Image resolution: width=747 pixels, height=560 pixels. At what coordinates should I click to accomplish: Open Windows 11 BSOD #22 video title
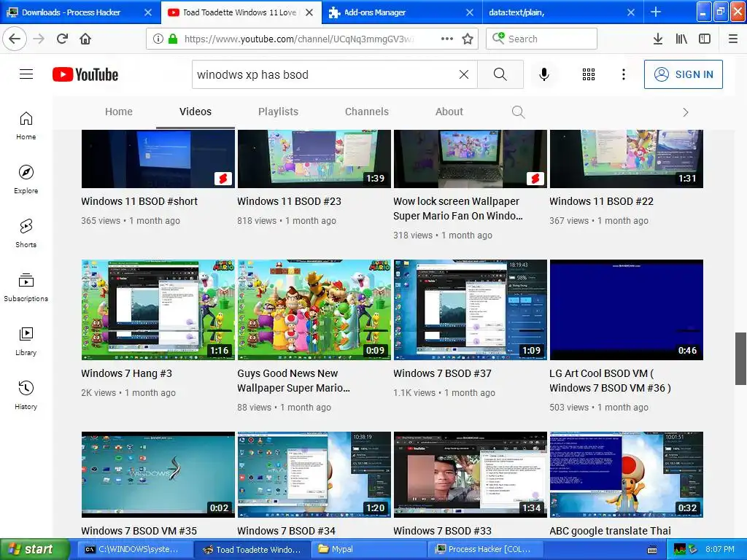pos(601,201)
